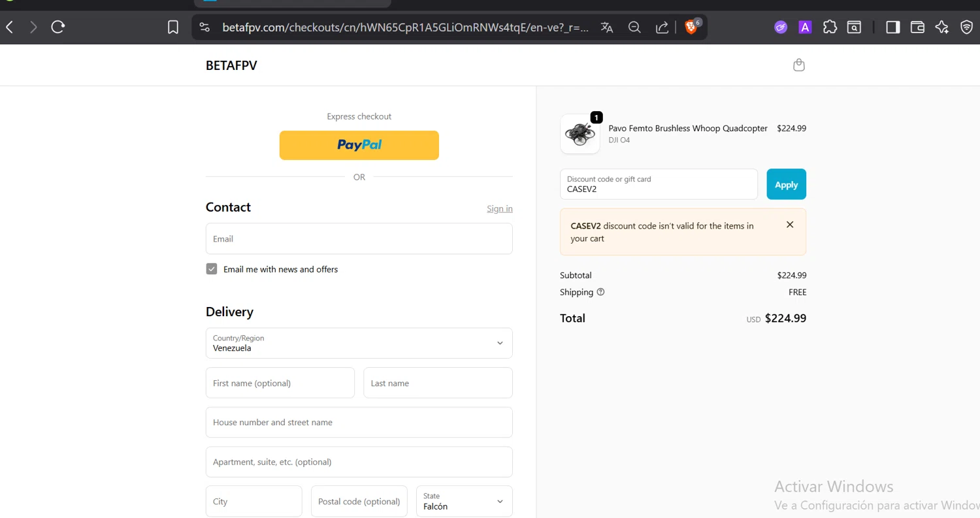Screen dimensions: 980x518
Task: Open the zoom out magnifier icon
Action: pos(634,27)
